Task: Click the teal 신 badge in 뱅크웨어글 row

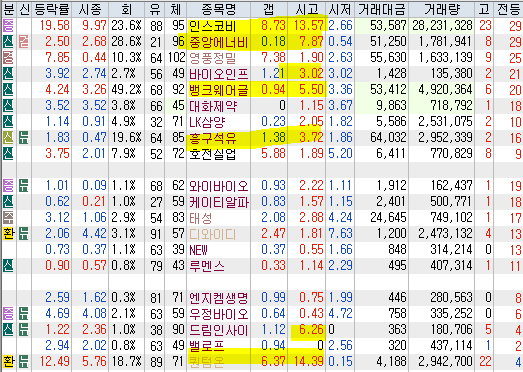Action: point(8,89)
